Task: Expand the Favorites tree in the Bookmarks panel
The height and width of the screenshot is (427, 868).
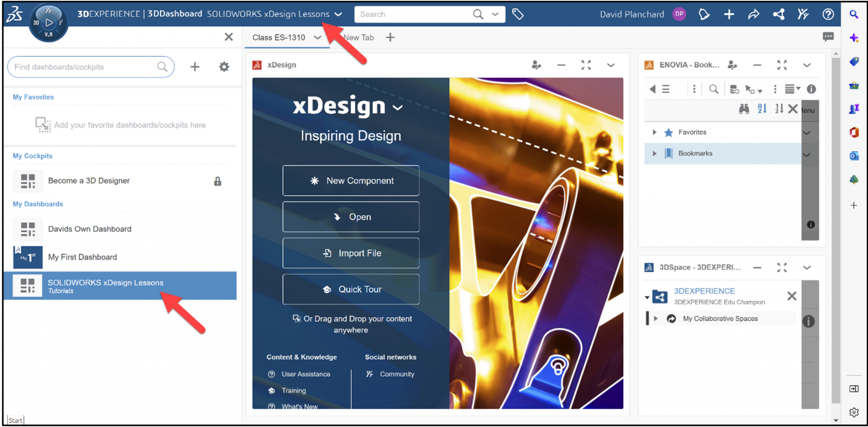Action: 654,132
